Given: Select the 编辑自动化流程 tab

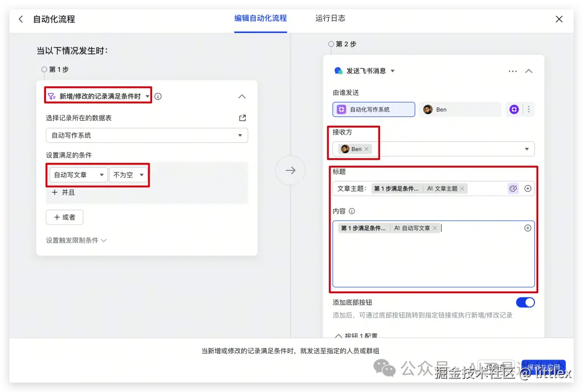Looking at the screenshot, I should (x=261, y=18).
